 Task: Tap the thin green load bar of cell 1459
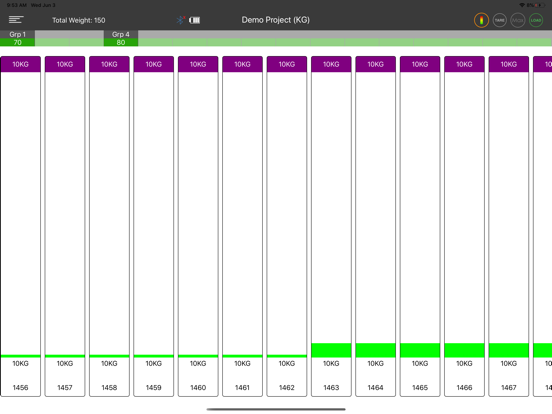153,356
